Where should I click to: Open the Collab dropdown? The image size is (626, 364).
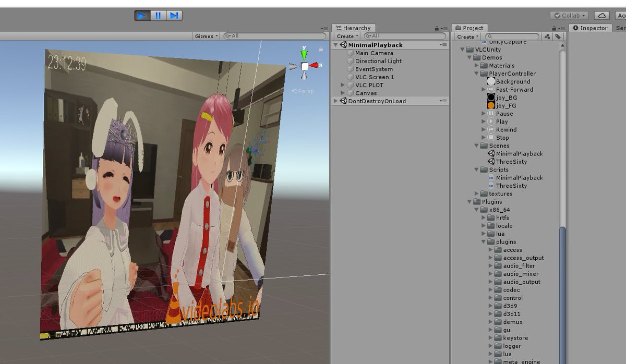point(570,16)
